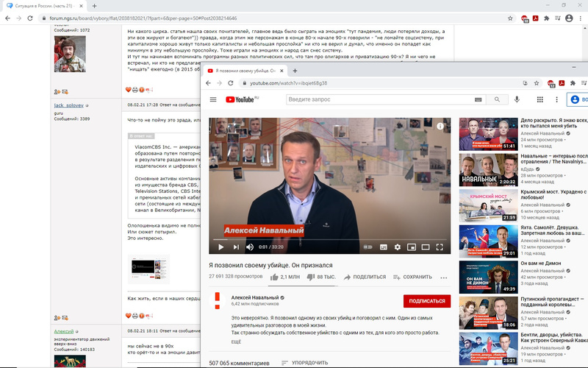Open YouTube hamburger guide menu

[213, 99]
